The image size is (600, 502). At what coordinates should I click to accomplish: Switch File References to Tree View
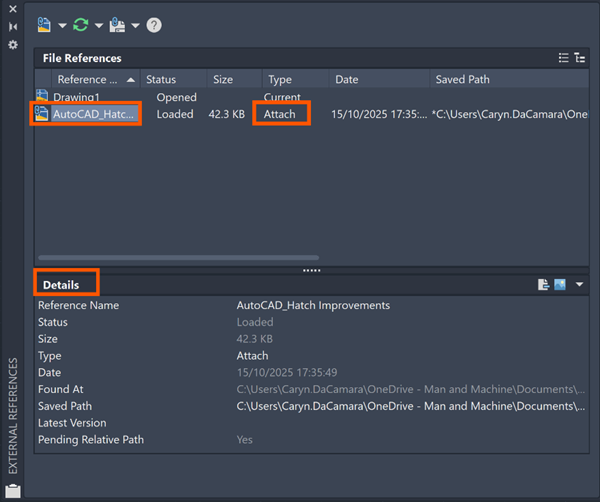point(579,58)
